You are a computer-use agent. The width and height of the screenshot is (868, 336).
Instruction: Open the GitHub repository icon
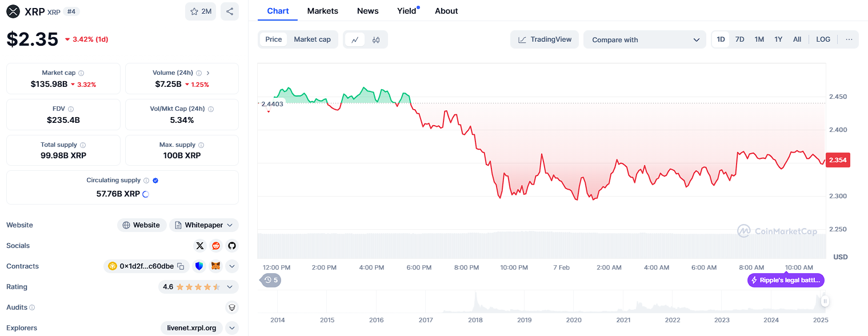click(x=231, y=246)
